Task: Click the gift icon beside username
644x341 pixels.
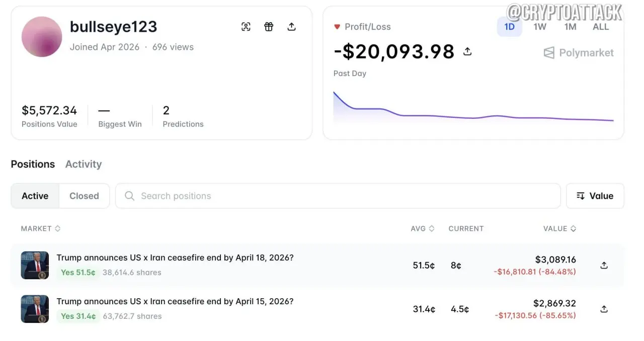Action: pos(269,27)
